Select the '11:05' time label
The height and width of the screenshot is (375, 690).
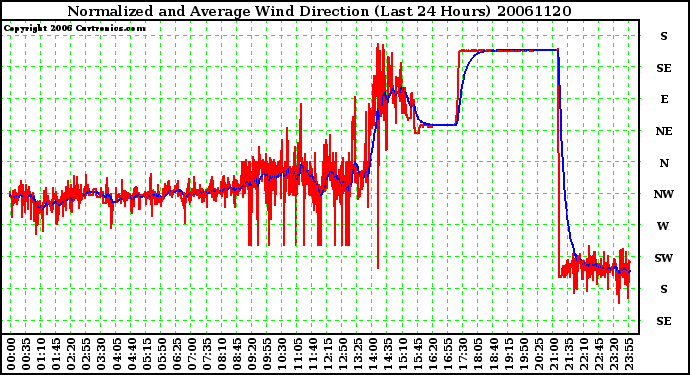click(297, 354)
